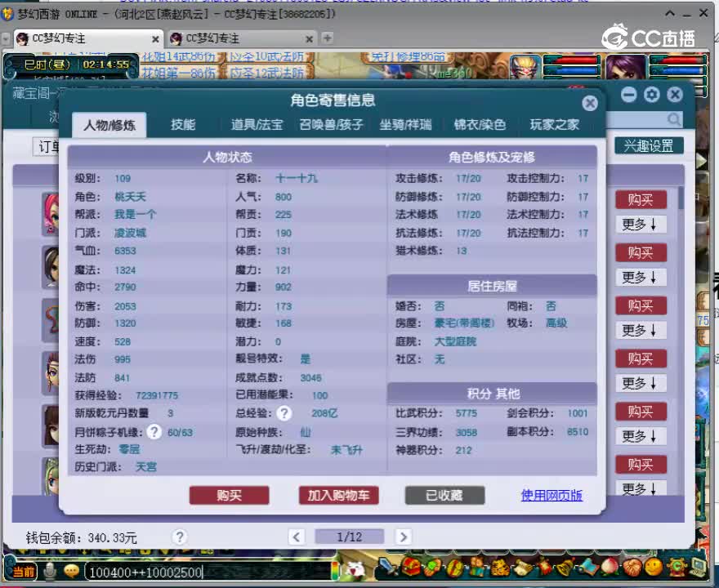Click the sword attack icon in bottom toolbar

(388, 568)
